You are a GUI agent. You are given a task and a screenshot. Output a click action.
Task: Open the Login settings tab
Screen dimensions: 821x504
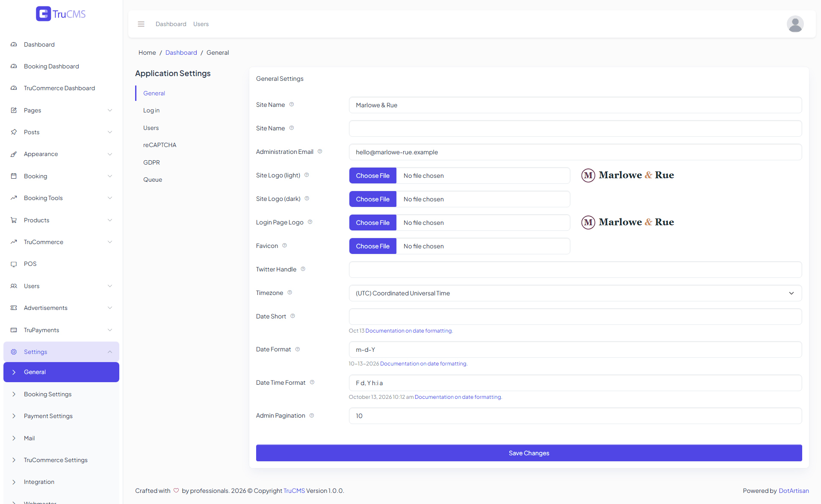(151, 110)
